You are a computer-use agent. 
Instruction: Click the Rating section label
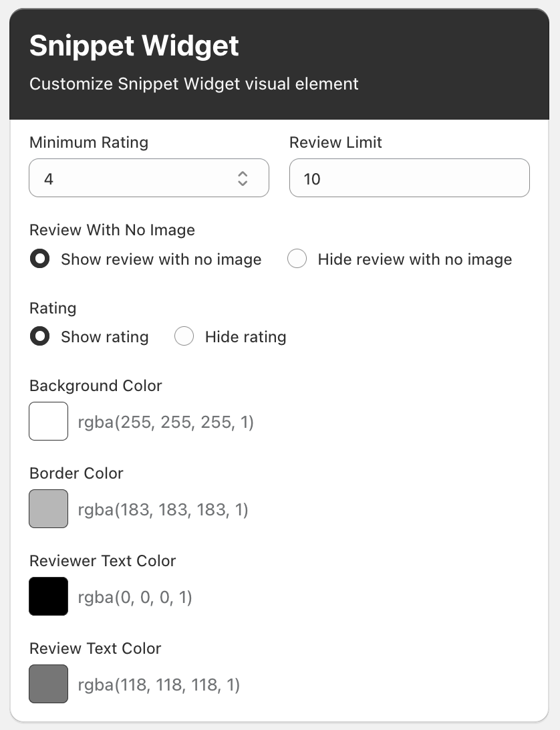(x=52, y=308)
